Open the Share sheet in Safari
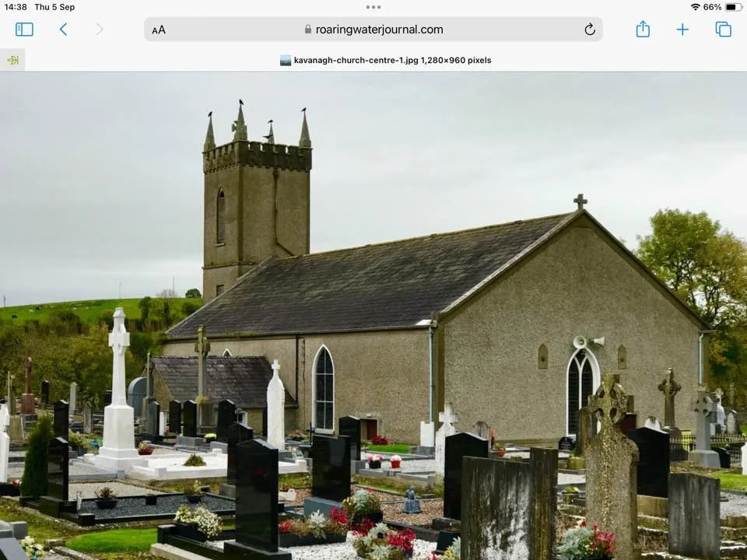 (x=643, y=29)
